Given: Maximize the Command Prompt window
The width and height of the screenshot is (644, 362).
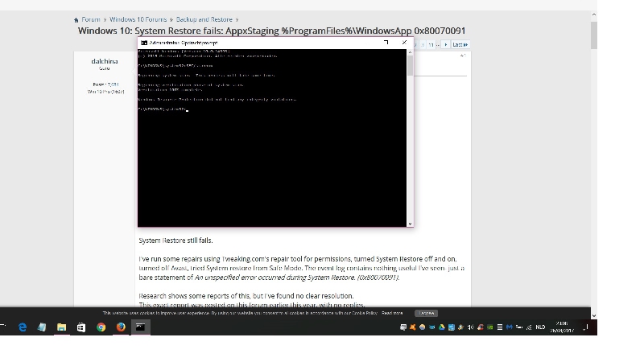Looking at the screenshot, I should [x=386, y=43].
